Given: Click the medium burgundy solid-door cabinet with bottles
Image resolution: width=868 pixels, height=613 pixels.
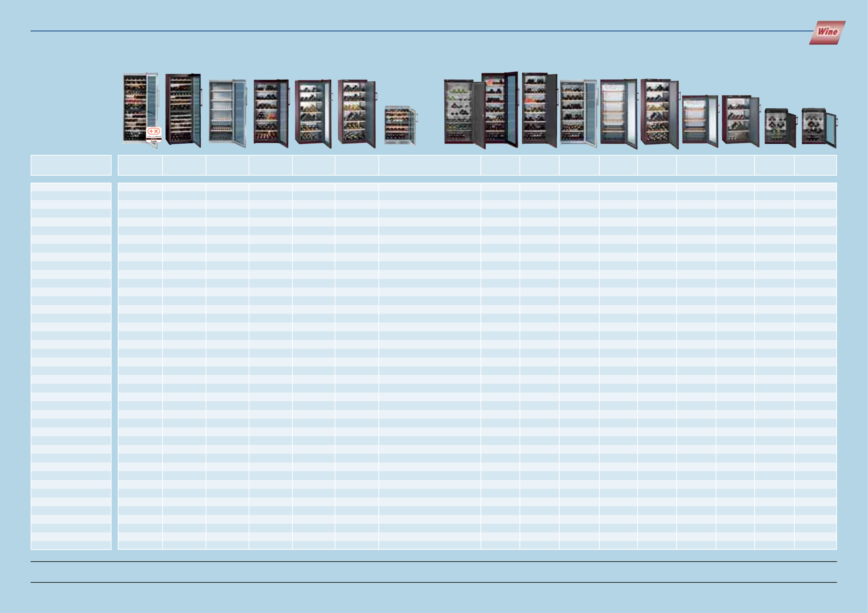Looking at the screenshot, I should tap(740, 120).
